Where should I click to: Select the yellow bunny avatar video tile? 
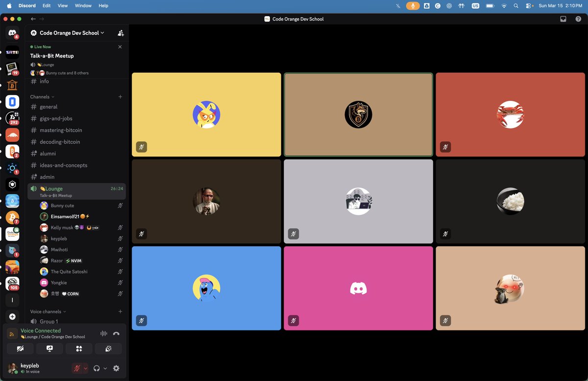[206, 115]
